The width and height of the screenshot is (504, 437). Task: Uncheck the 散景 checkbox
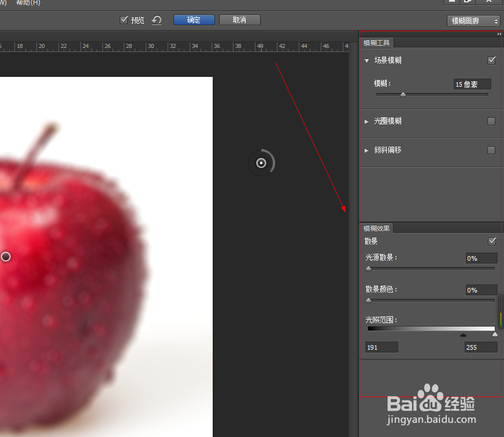pos(492,241)
